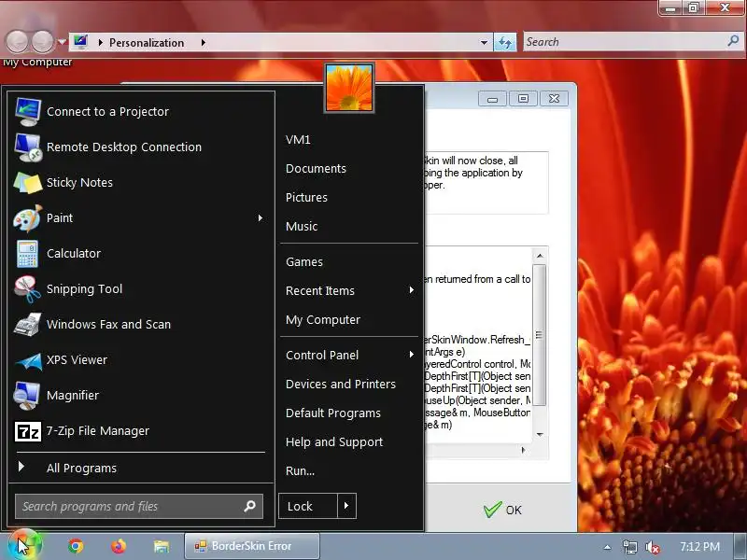Open Music from Start menu
The width and height of the screenshot is (747, 560).
(x=302, y=226)
